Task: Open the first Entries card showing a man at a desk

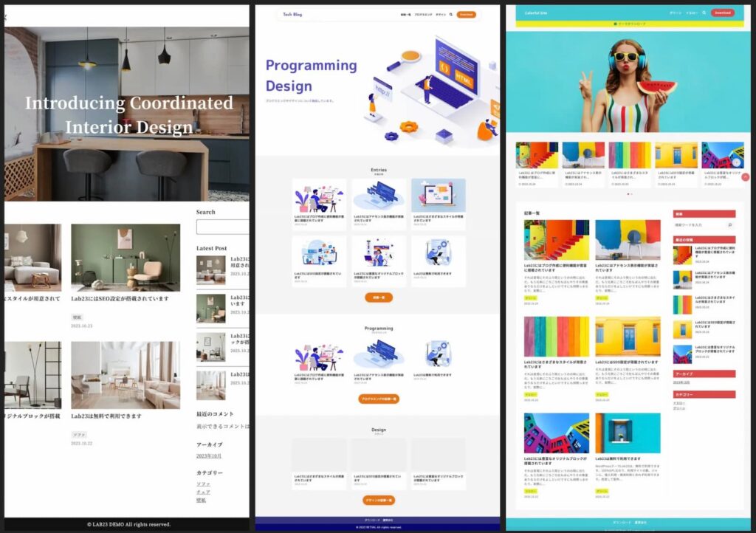Action: point(319,204)
